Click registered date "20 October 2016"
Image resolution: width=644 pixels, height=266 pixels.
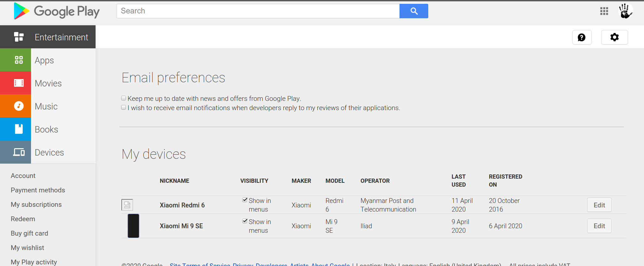point(504,205)
